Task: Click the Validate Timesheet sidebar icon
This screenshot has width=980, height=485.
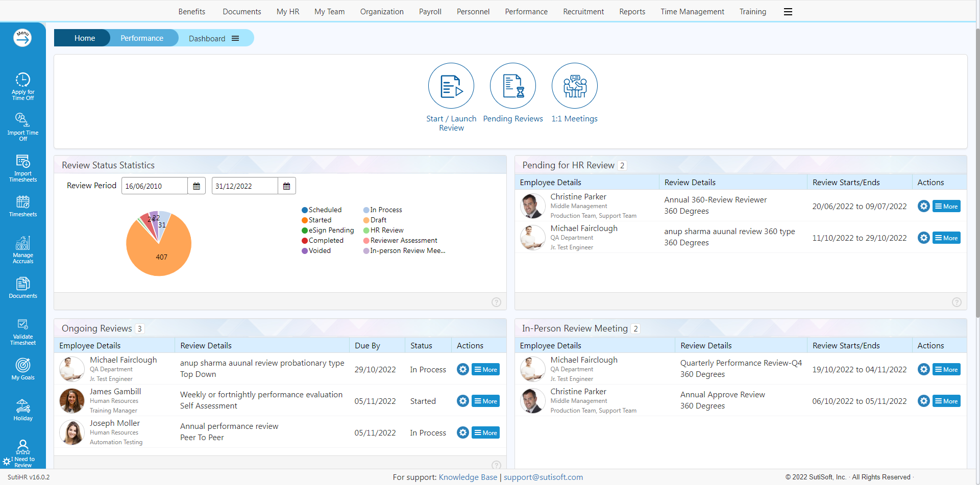Action: click(23, 331)
